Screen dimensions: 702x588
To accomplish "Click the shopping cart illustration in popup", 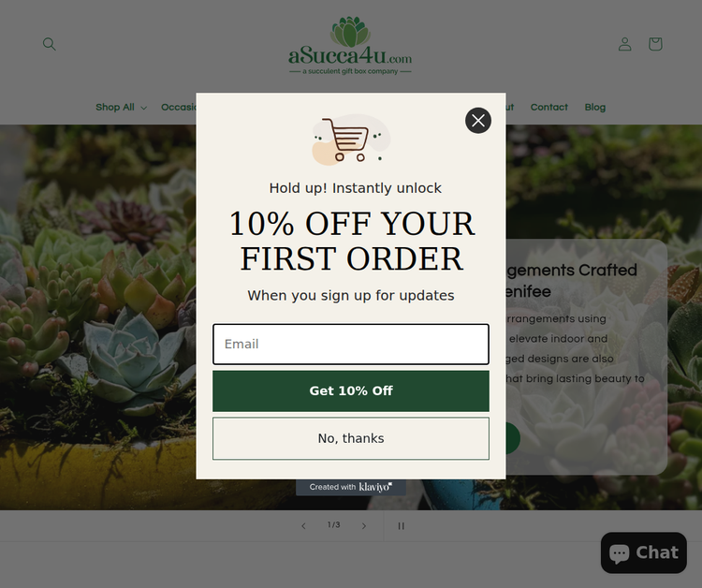I will click(x=351, y=140).
